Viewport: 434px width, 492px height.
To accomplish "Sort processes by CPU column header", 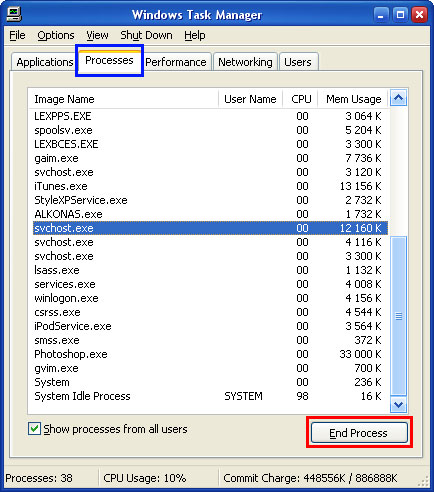I will tap(301, 99).
